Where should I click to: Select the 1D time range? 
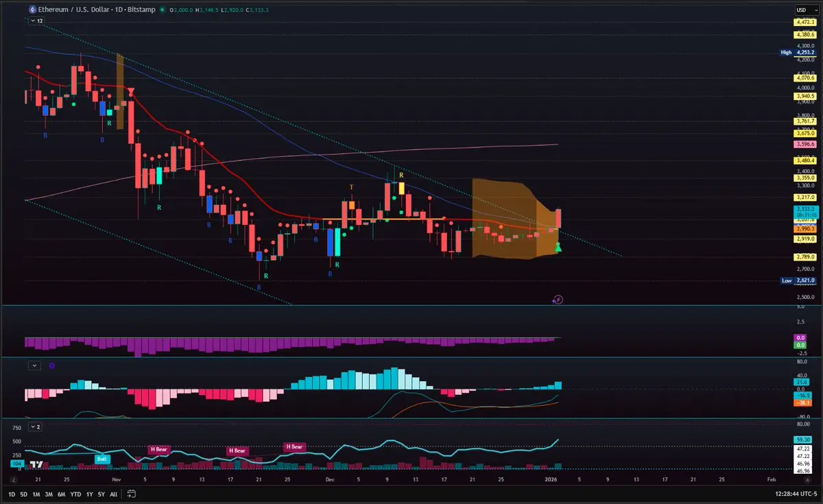pos(12,494)
